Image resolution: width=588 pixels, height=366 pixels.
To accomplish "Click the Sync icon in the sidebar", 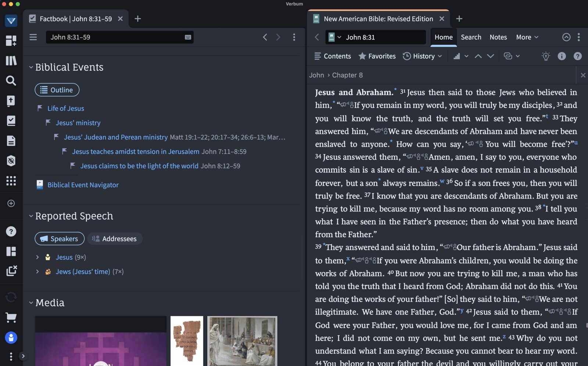I will pyautogui.click(x=11, y=297).
